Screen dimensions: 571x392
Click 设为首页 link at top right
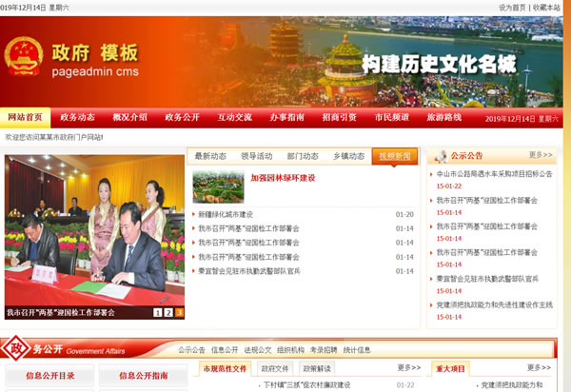[512, 7]
